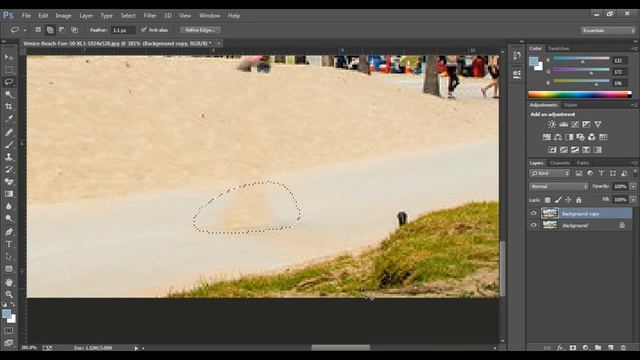Screen dimensions: 640x360
Task: Open the Fill slider dropdown arrow
Action: coord(633,200)
